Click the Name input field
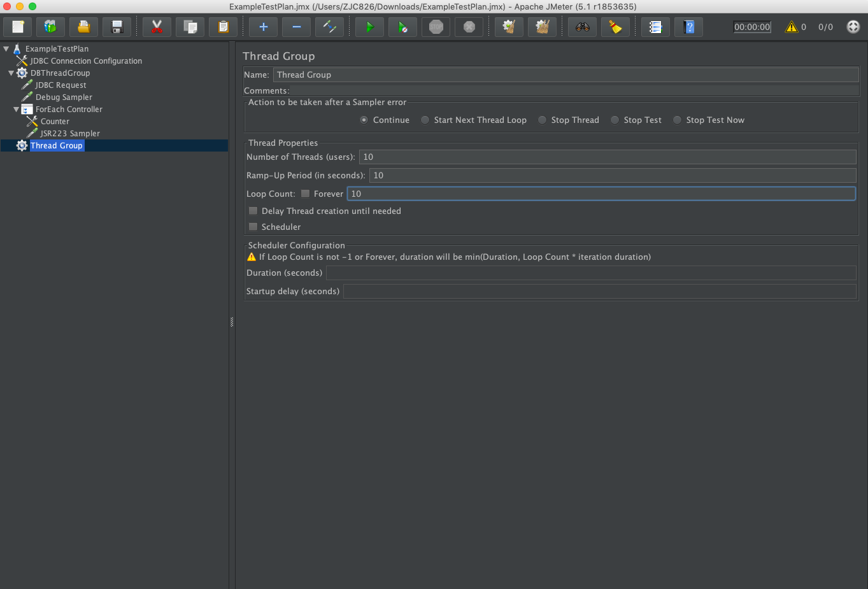The image size is (868, 589). [566, 75]
